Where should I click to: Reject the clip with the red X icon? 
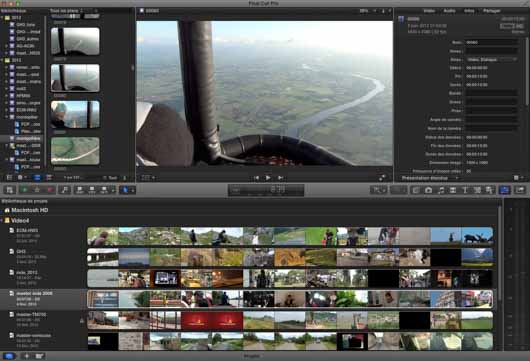click(50, 190)
